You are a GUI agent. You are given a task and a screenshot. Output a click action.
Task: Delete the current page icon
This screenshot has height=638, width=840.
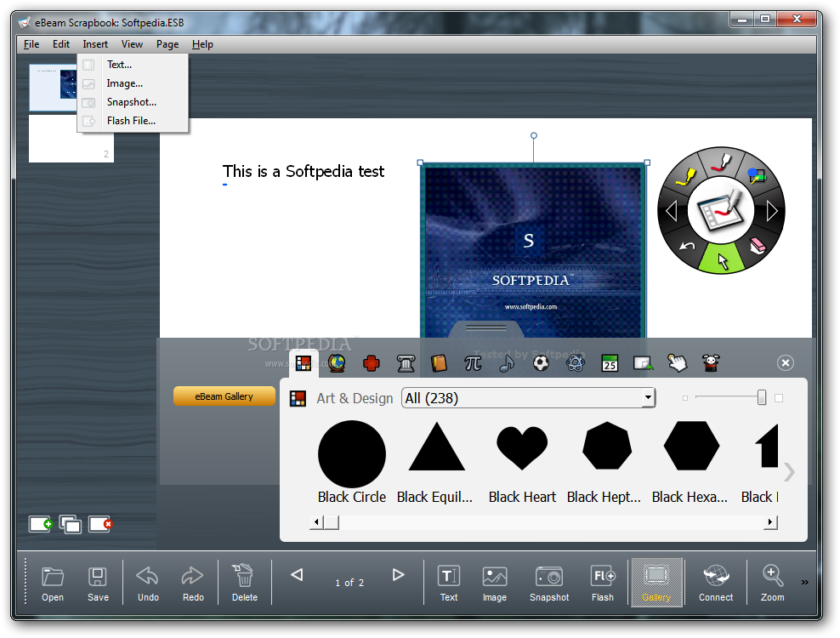tap(100, 524)
